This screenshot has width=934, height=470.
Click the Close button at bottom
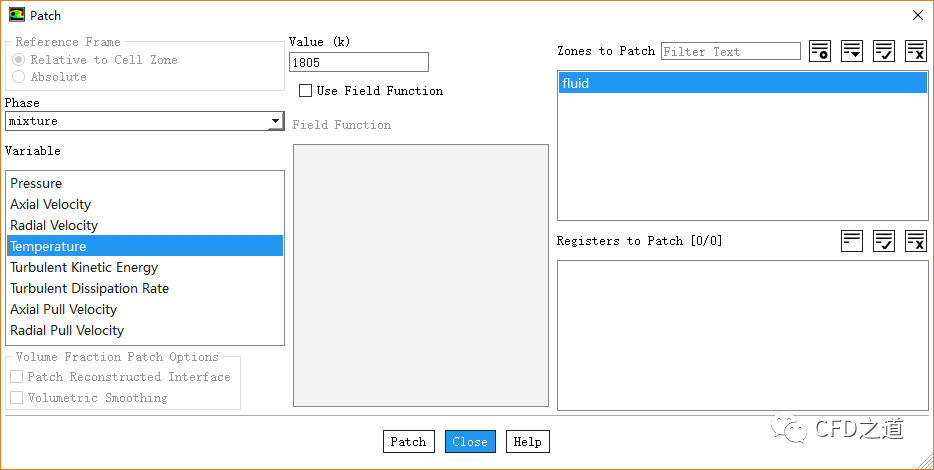tap(470, 442)
